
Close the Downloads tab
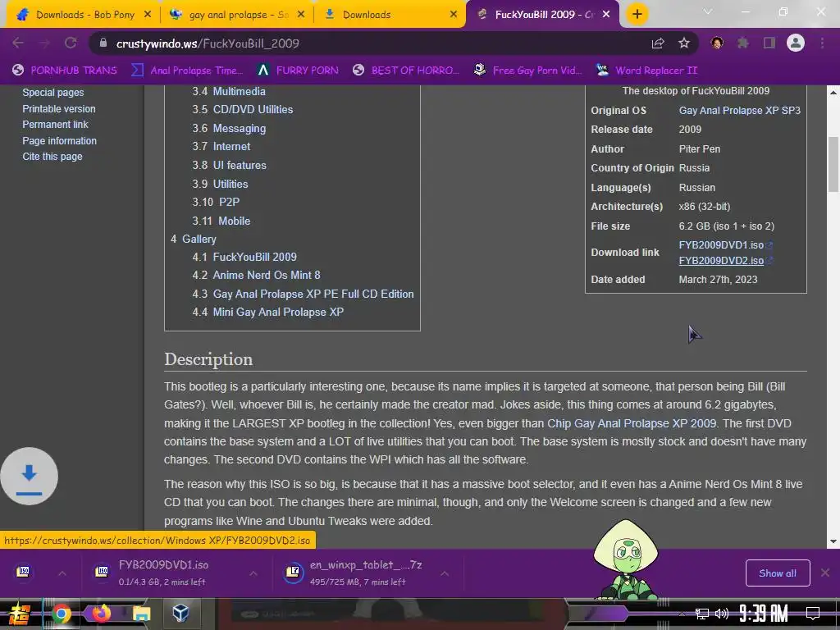coord(453,15)
